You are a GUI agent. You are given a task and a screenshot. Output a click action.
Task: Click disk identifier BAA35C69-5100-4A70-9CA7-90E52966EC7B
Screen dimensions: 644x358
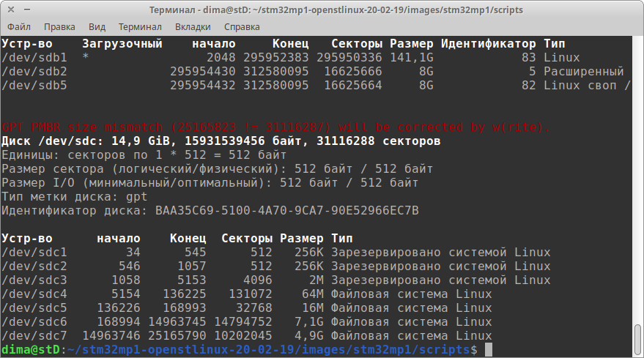click(x=287, y=211)
